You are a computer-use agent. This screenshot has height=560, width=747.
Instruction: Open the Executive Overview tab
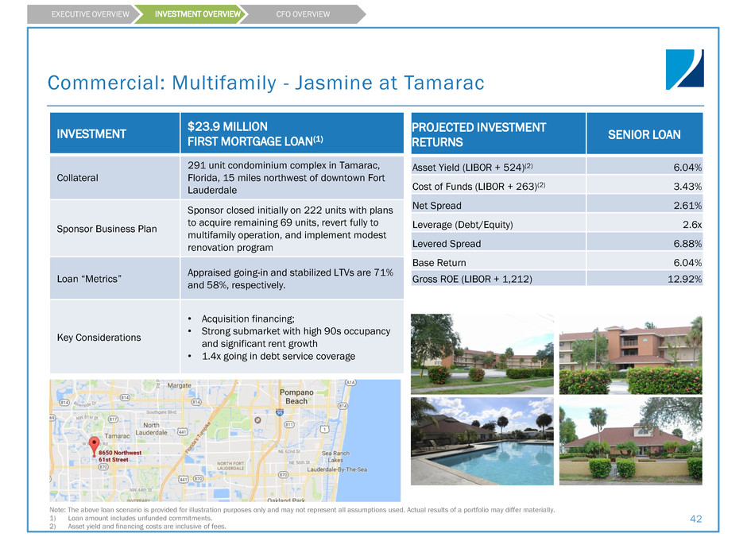[x=78, y=14]
